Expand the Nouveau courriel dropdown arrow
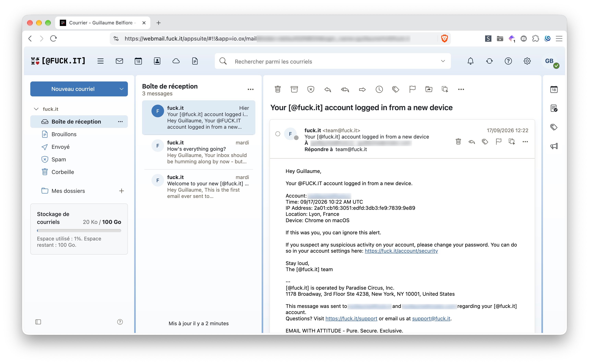This screenshot has width=589, height=364. point(122,89)
